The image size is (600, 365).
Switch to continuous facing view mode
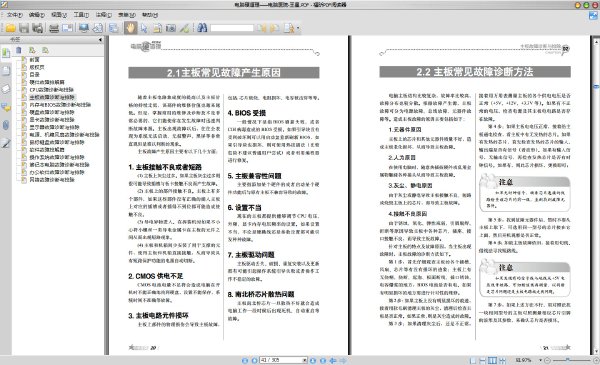coord(502,360)
